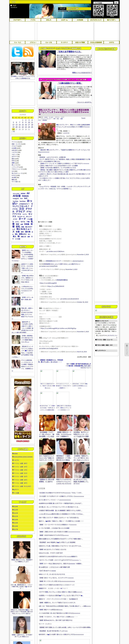129x644 pixels.
Task: Select the エロチカ link in the second nav row
Action: point(111,43)
